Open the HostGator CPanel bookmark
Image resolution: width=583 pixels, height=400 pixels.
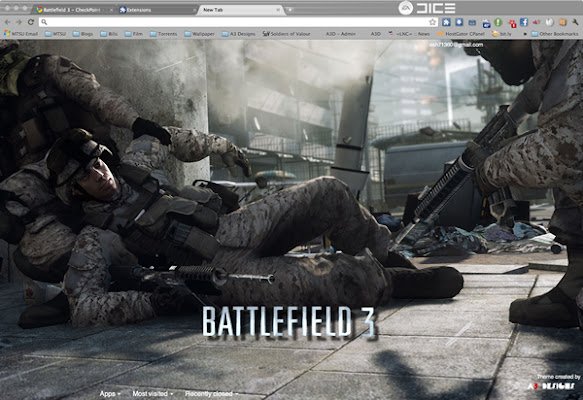click(461, 34)
